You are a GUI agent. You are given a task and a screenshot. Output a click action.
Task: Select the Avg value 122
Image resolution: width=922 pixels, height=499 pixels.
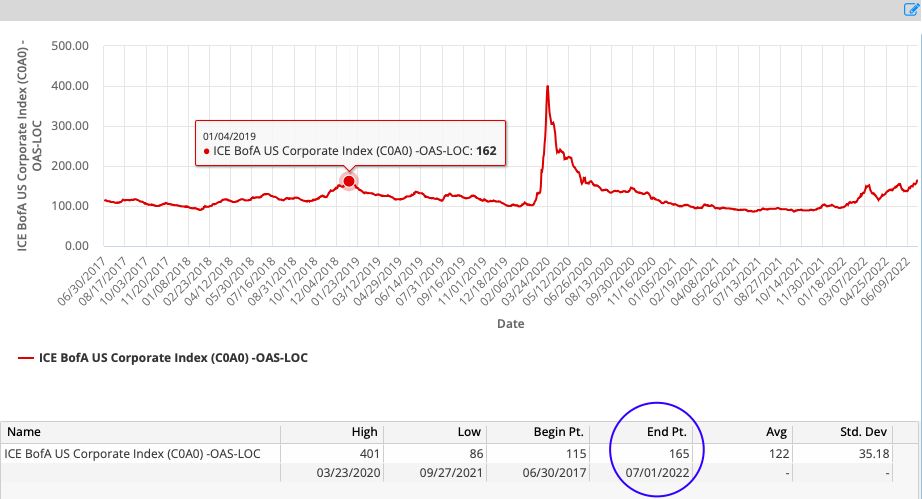[x=779, y=454]
